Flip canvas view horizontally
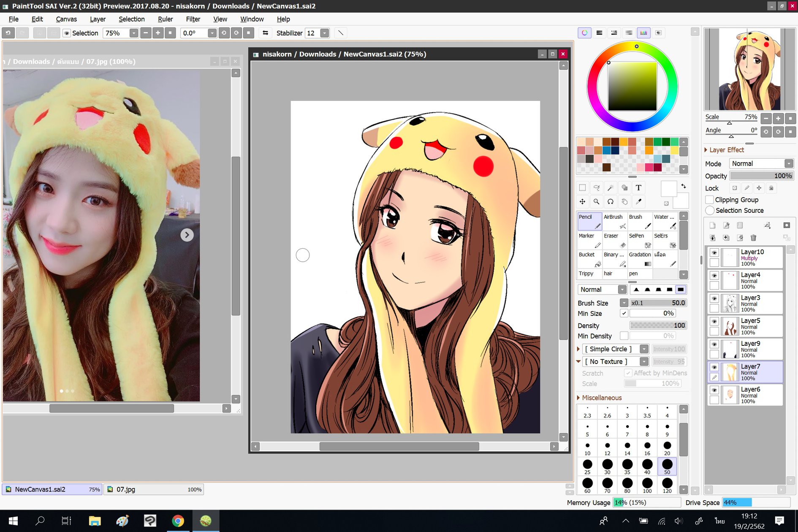 [x=265, y=33]
